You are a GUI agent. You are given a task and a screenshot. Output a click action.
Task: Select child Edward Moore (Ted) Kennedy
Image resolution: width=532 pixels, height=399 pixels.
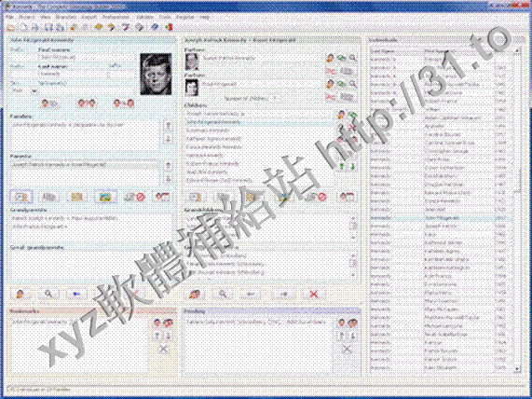(x=260, y=180)
